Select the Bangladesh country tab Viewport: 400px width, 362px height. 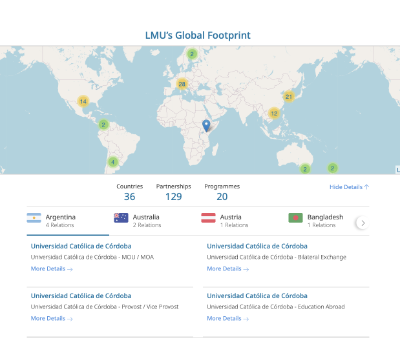pos(321,221)
